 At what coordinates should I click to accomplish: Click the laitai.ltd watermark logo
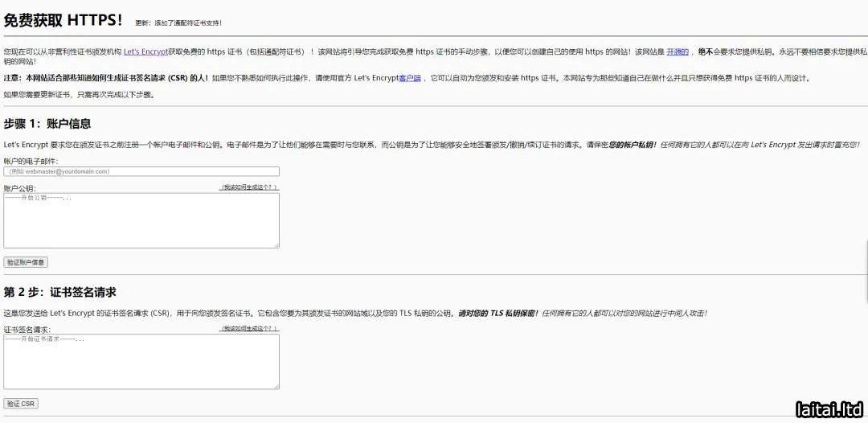point(829,409)
